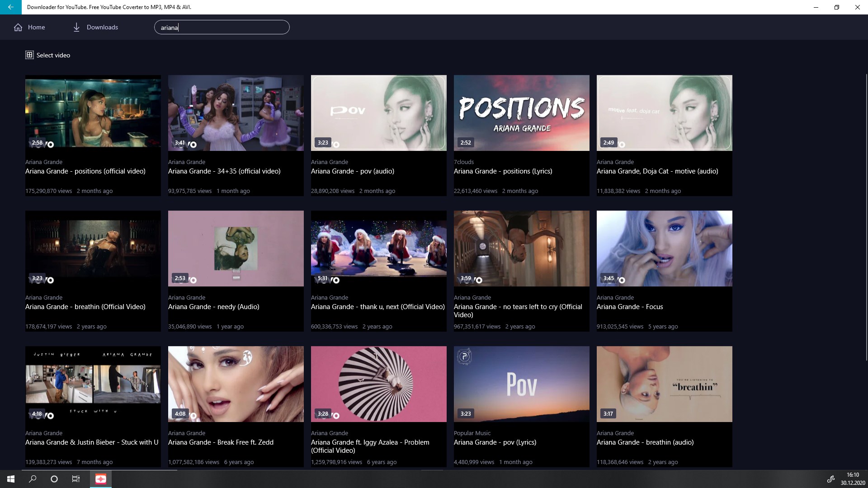868x488 pixels.
Task: Click the search field containing ariana
Action: (x=222, y=28)
